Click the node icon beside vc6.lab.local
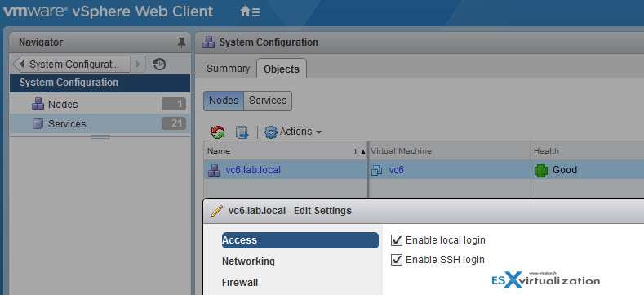Viewport: 644px width, 295px height. coord(214,170)
